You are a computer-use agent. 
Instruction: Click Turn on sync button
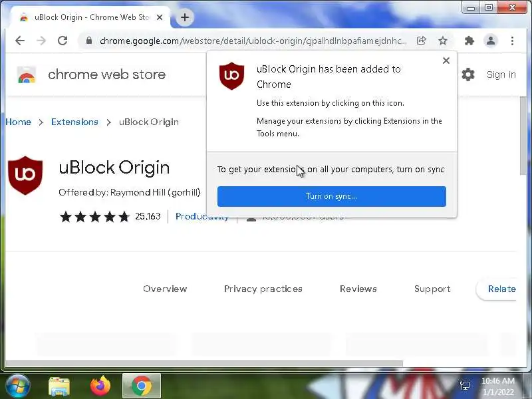[331, 196]
